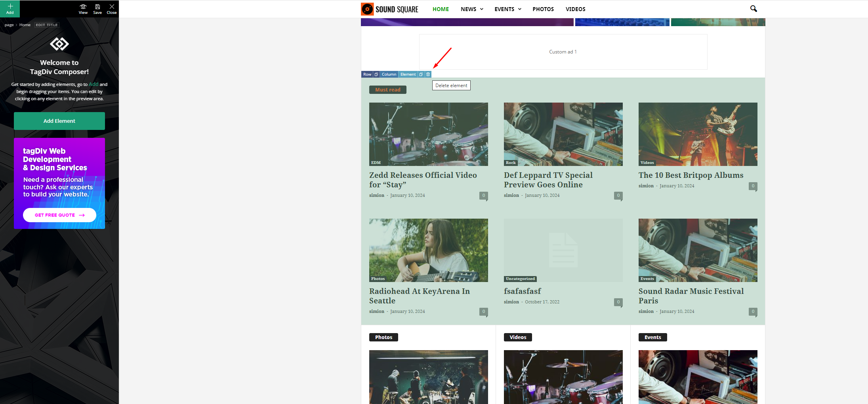
Task: Open the drum kit thumbnail under Videos section
Action: (x=563, y=377)
